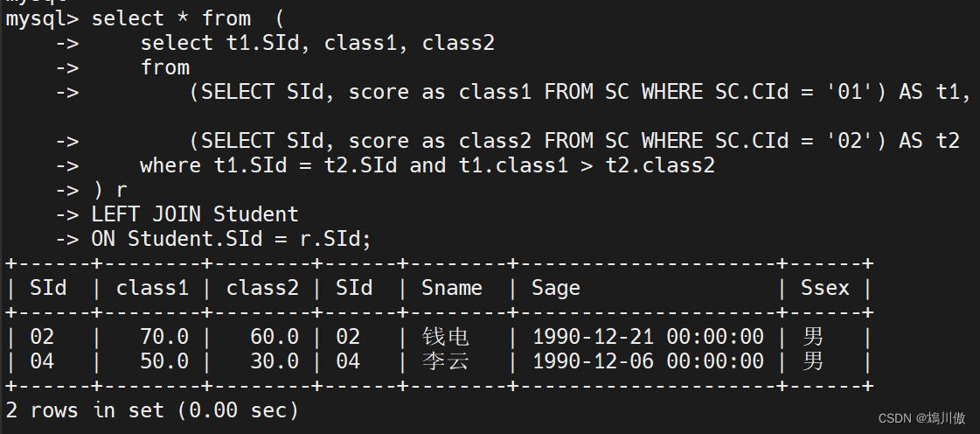Click the date 1990-12-21 00:00:00

(x=647, y=337)
